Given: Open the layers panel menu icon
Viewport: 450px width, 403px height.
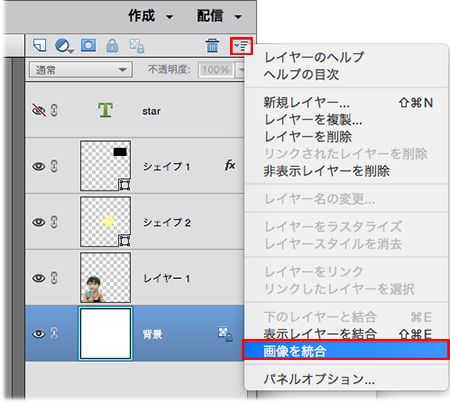Looking at the screenshot, I should click(241, 46).
